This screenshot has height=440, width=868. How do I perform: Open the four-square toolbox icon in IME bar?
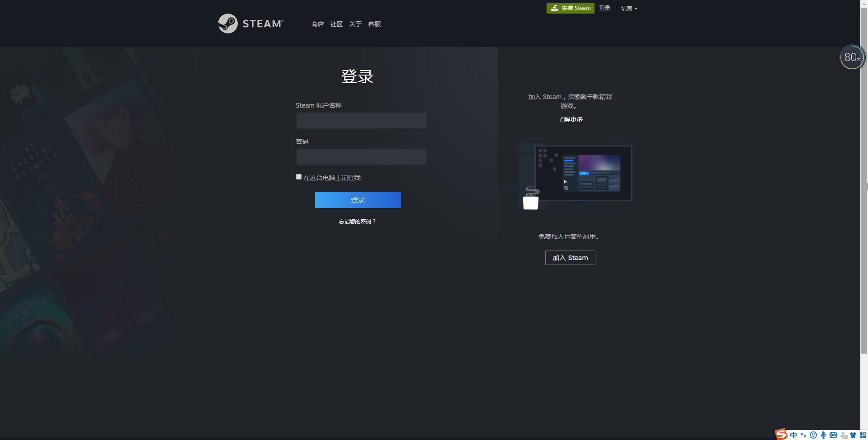[x=863, y=435]
